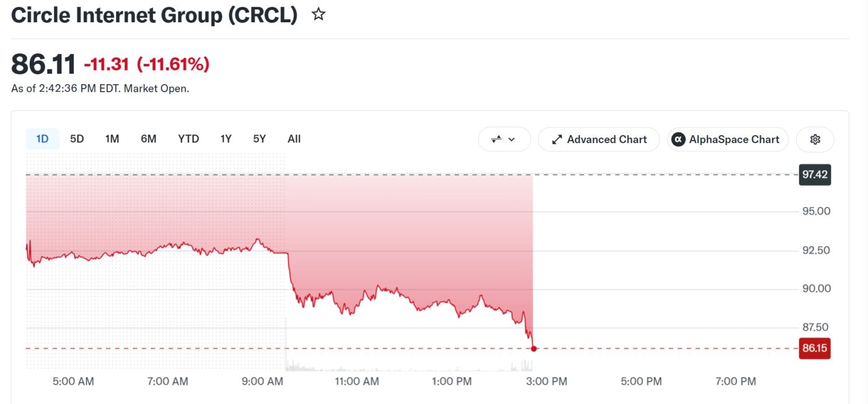Click the Advanced Chart expand arrows icon
Viewport: 868px width, 404px height.
[556, 139]
